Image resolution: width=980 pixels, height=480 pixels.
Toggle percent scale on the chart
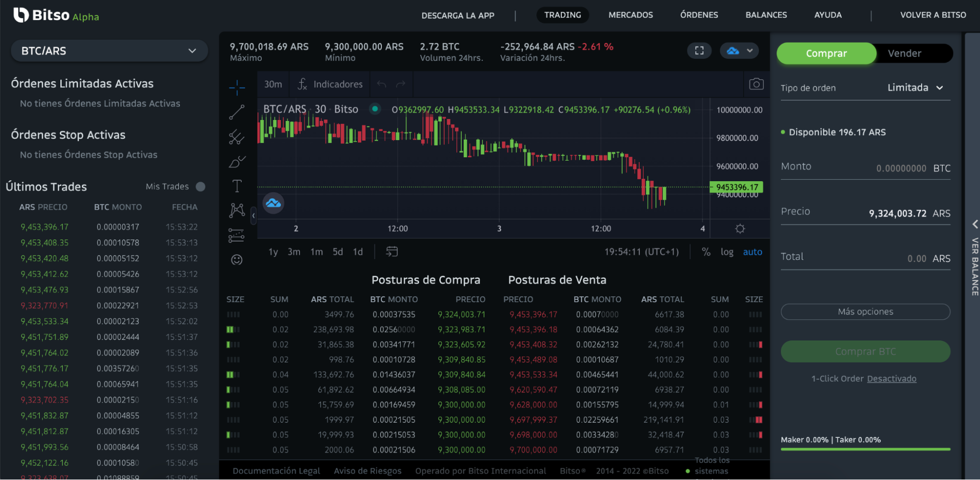(x=706, y=252)
